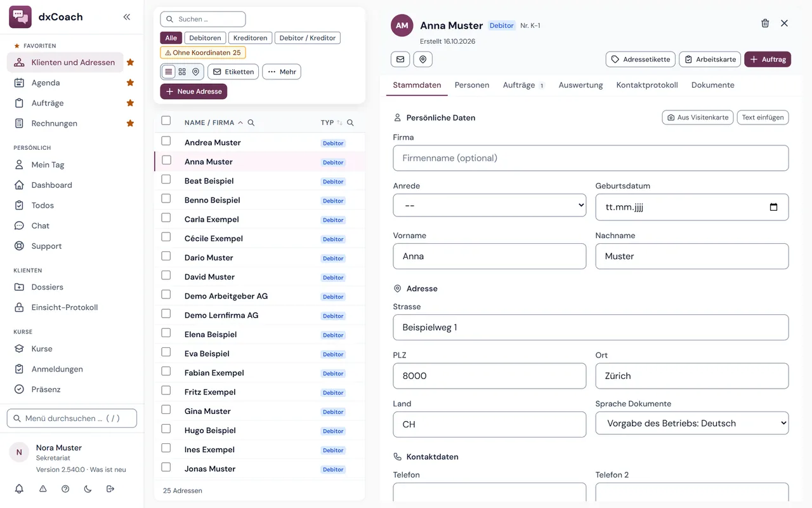Collapse the sidebar with the double-chevron icon

(127, 17)
